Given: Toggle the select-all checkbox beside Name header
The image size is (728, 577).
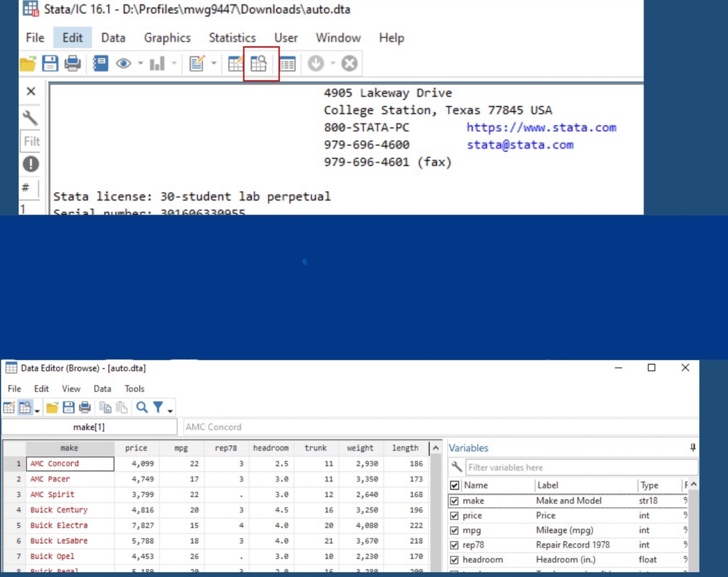Looking at the screenshot, I should (454, 485).
